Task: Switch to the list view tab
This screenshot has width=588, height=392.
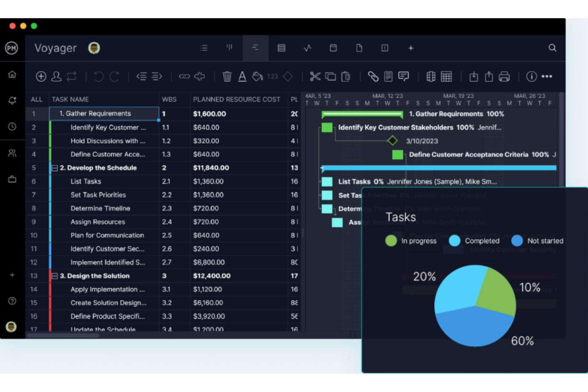Action: coord(204,48)
